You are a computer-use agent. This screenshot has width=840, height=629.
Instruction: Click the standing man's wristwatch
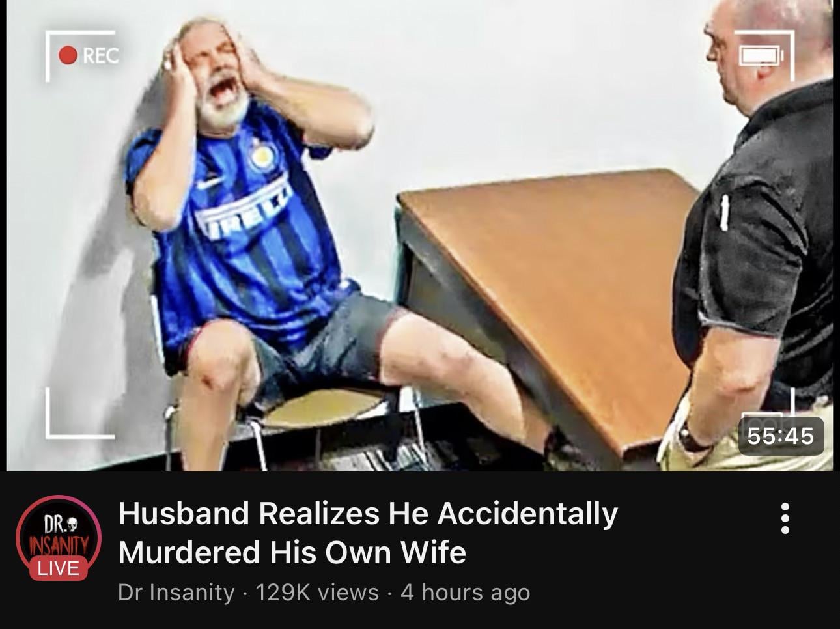click(692, 439)
